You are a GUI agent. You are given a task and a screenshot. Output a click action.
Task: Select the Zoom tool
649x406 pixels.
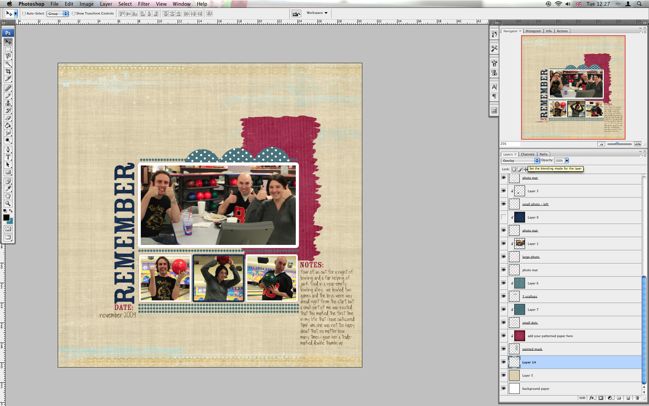pyautogui.click(x=8, y=203)
